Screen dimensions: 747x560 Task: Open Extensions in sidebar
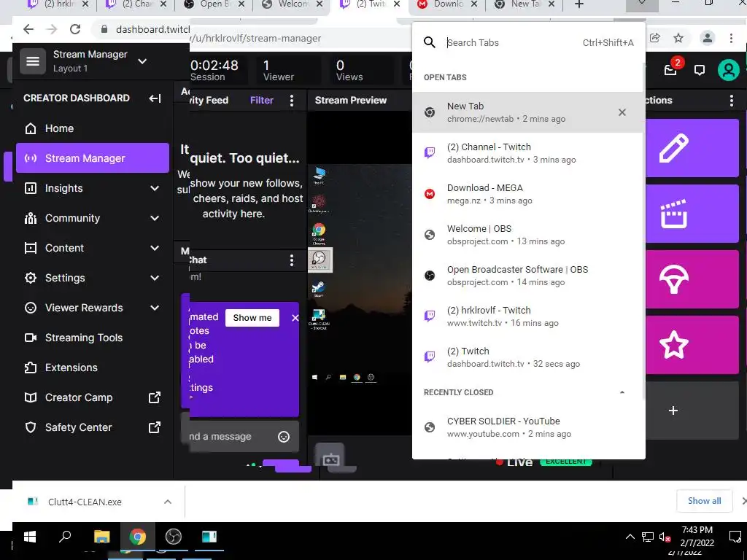coord(93,367)
